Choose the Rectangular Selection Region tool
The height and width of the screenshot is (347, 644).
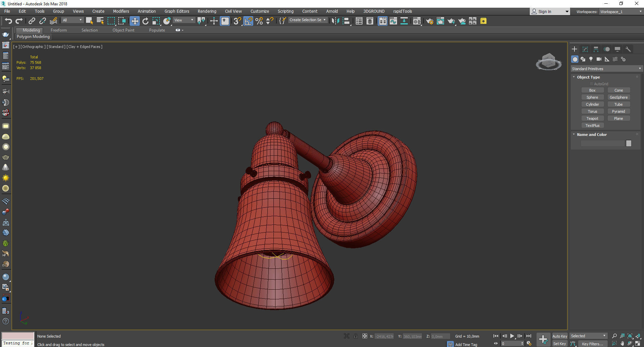click(111, 21)
